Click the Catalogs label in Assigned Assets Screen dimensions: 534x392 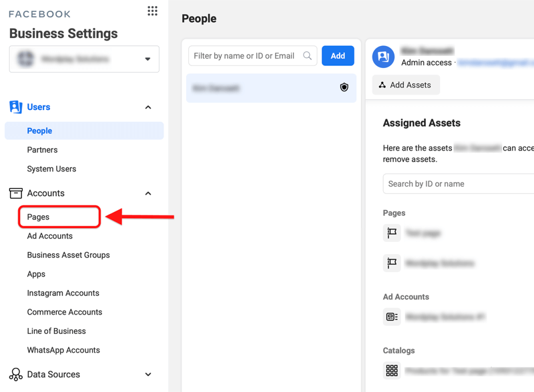pyautogui.click(x=398, y=351)
